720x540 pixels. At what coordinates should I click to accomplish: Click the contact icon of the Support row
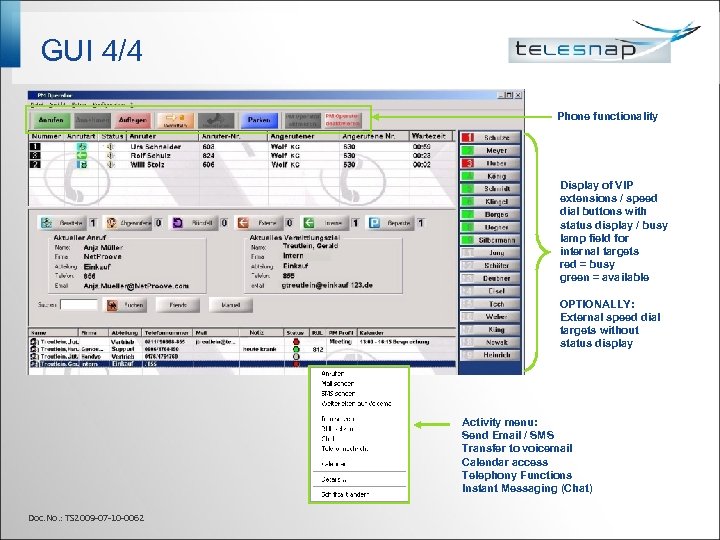(34, 349)
